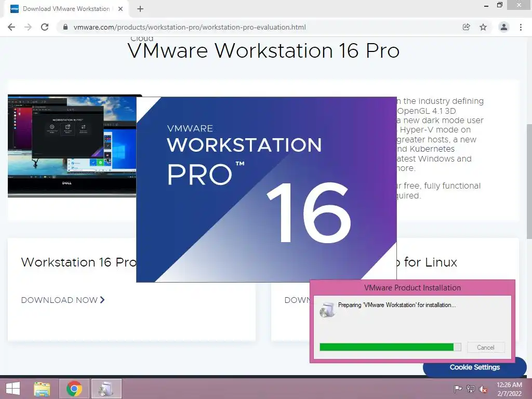
Task: Open the Windows Start button
Action: (x=13, y=389)
